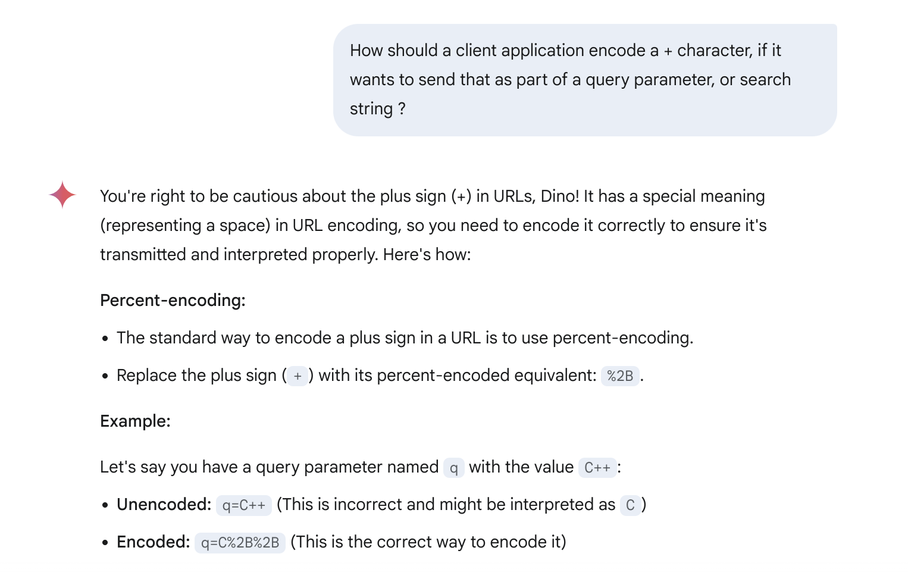Click the text This is incorrect and might

coord(446,504)
